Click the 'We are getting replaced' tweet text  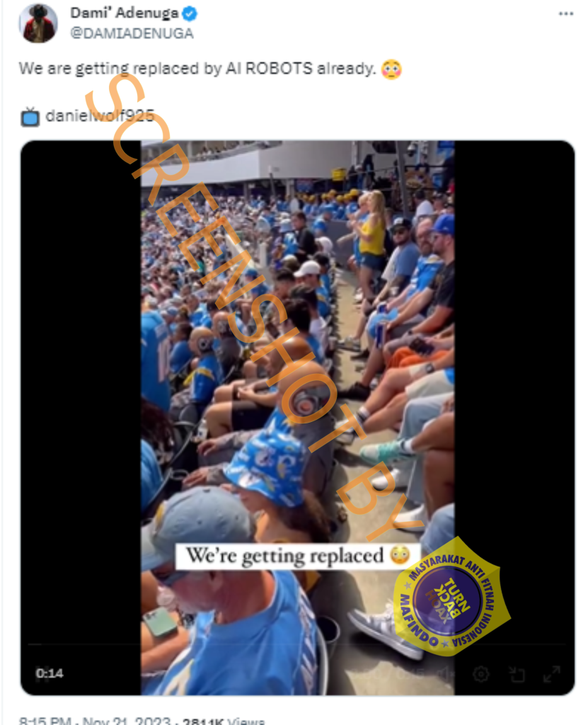click(x=197, y=69)
